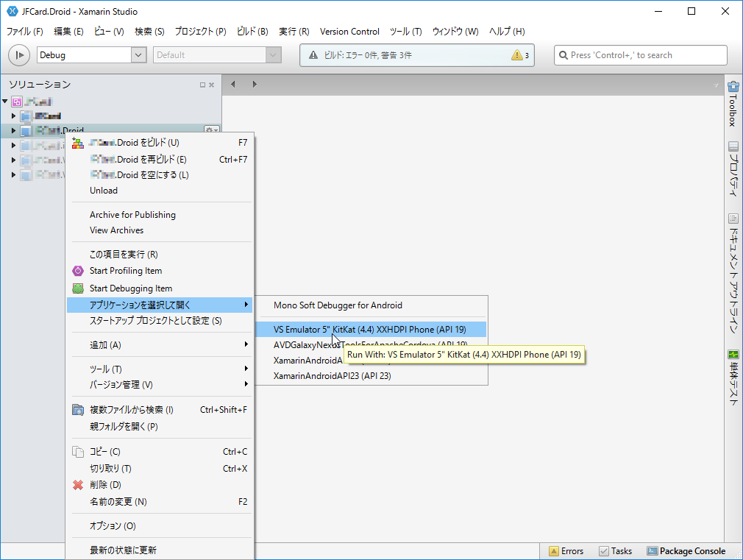Choose Unload from context menu
This screenshot has height=560, width=743.
[160, 190]
